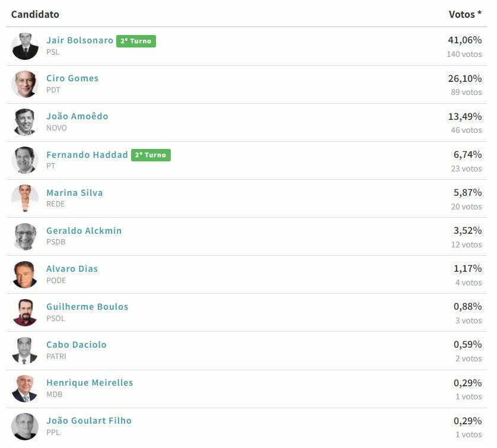
Task: Open João Amoêdo candidate page
Action: tap(77, 116)
